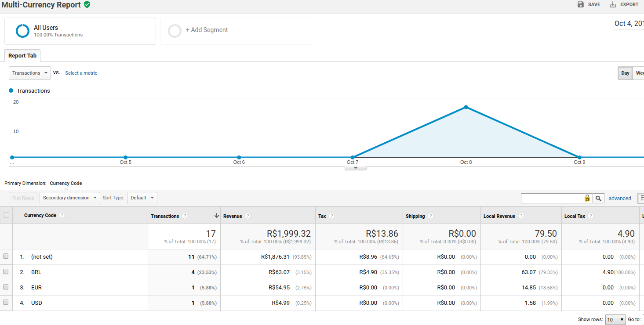Click the Oct 8 data point on chart

click(x=466, y=107)
